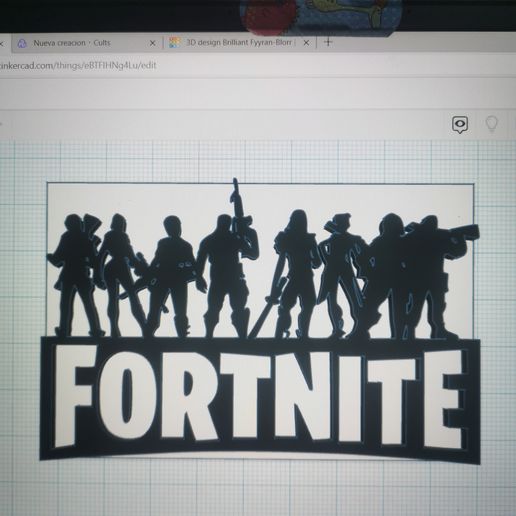The image size is (516, 516).
Task: Close the 3D design Brilliant tab
Action: 306,43
